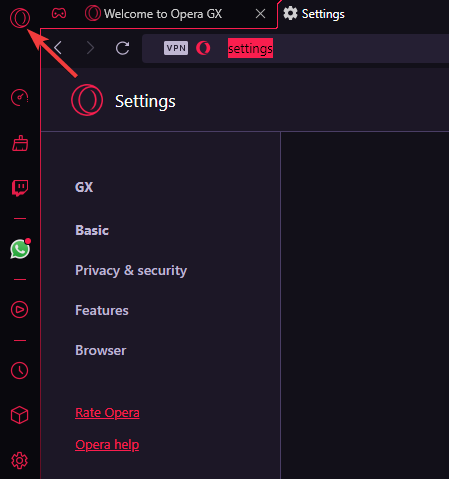Follow the Opera help link
This screenshot has width=449, height=479.
[107, 445]
